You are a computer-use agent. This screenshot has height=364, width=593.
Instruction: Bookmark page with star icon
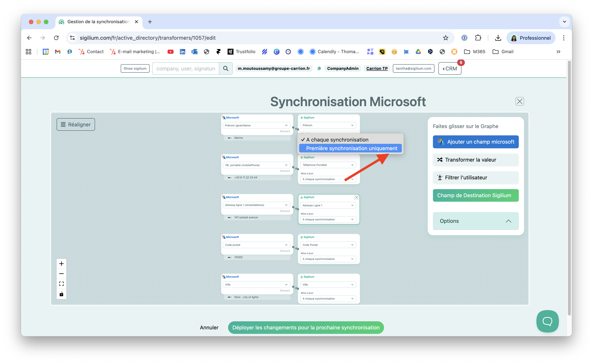445,38
